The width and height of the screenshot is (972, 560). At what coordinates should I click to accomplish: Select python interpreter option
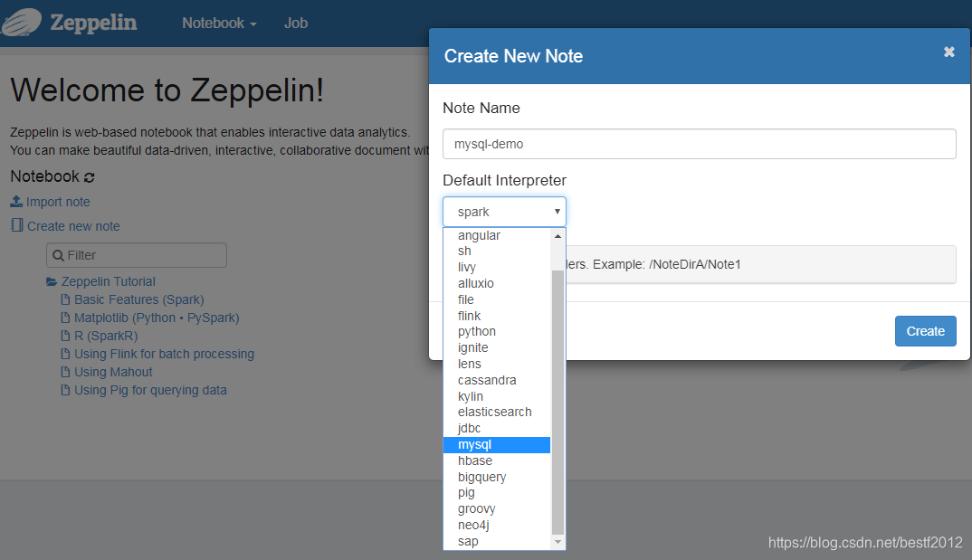(x=497, y=331)
